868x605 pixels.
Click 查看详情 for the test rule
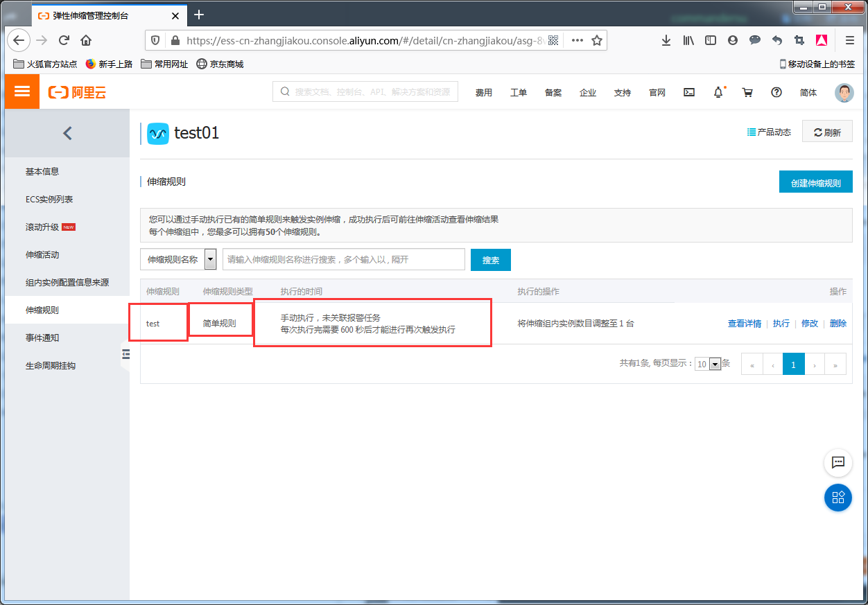(744, 324)
